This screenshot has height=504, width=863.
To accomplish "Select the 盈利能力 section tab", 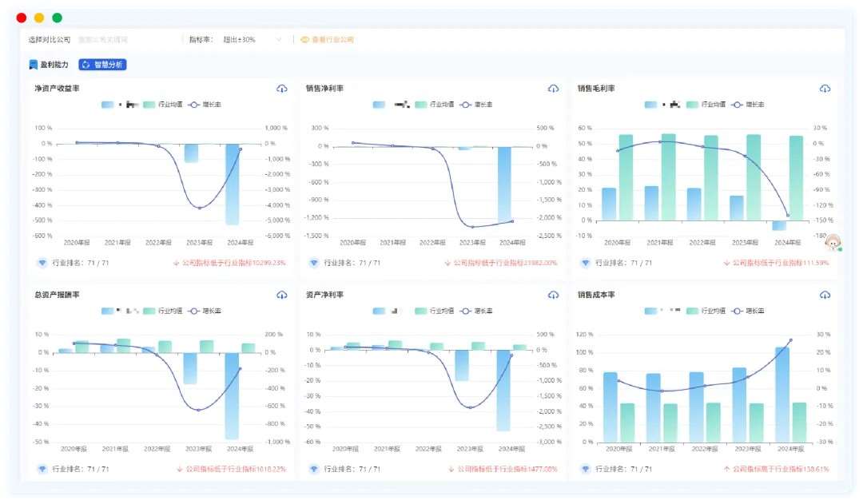I will [x=49, y=65].
